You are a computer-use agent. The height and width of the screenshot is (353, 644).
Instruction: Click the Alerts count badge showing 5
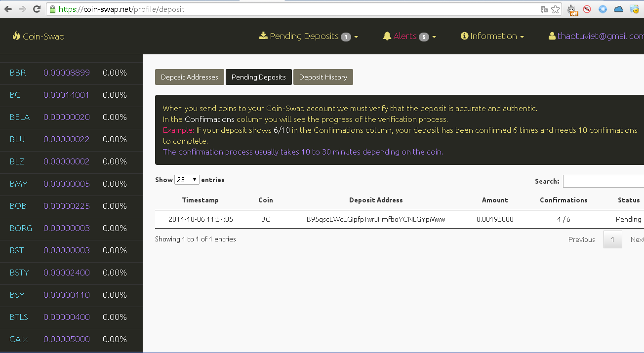(x=424, y=37)
